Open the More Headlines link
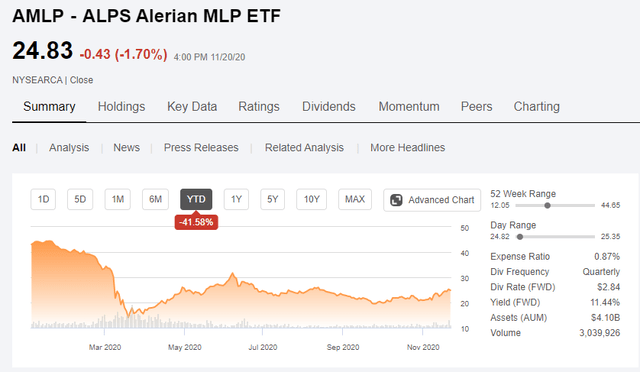 point(407,147)
